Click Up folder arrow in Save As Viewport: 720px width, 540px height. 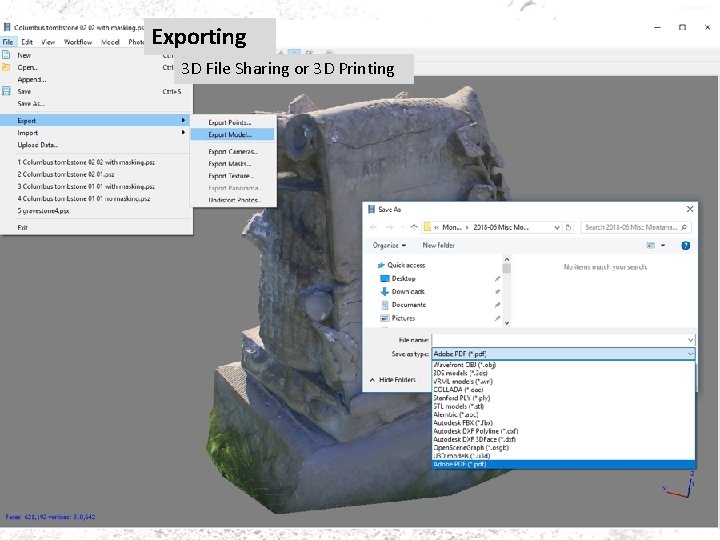pyautogui.click(x=414, y=227)
